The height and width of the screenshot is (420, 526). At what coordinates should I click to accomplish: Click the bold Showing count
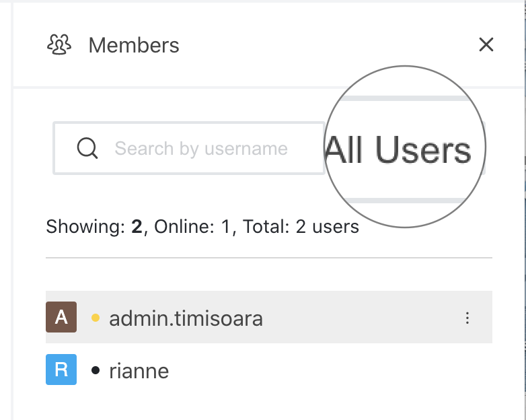[137, 228]
